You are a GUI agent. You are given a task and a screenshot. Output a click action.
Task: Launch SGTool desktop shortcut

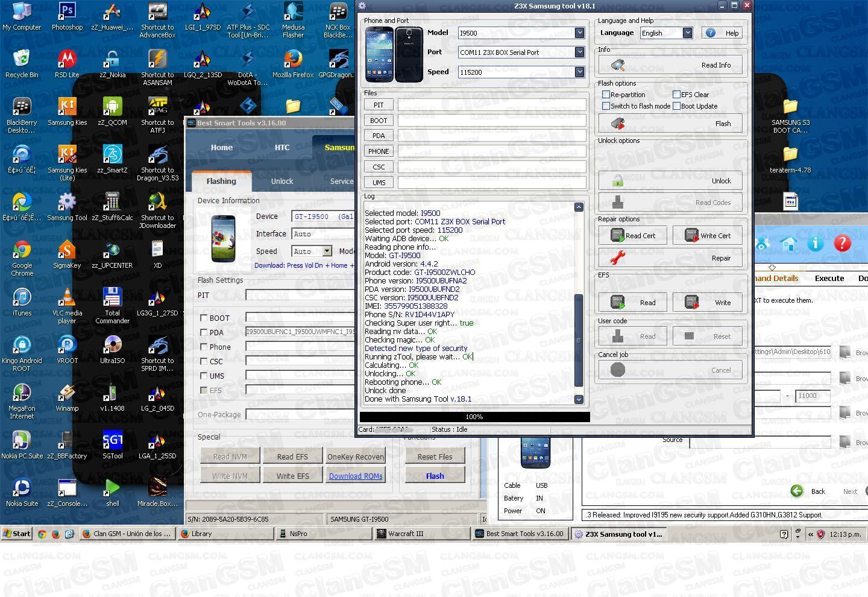point(112,445)
